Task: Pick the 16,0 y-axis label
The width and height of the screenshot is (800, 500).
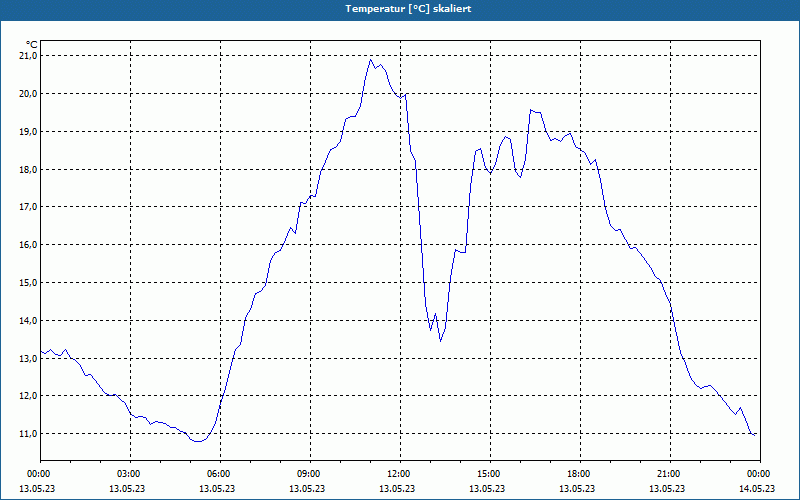Action: [29, 244]
